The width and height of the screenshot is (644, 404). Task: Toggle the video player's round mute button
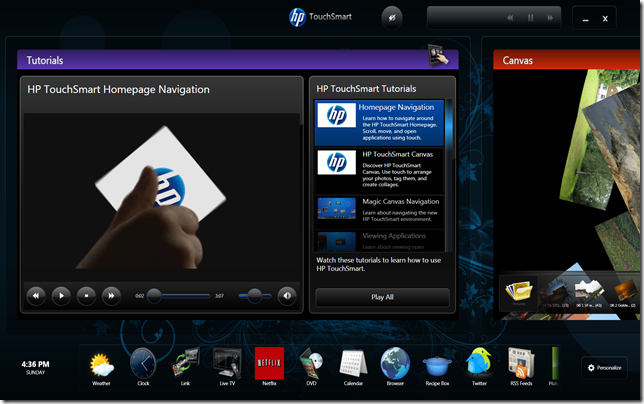[287, 296]
